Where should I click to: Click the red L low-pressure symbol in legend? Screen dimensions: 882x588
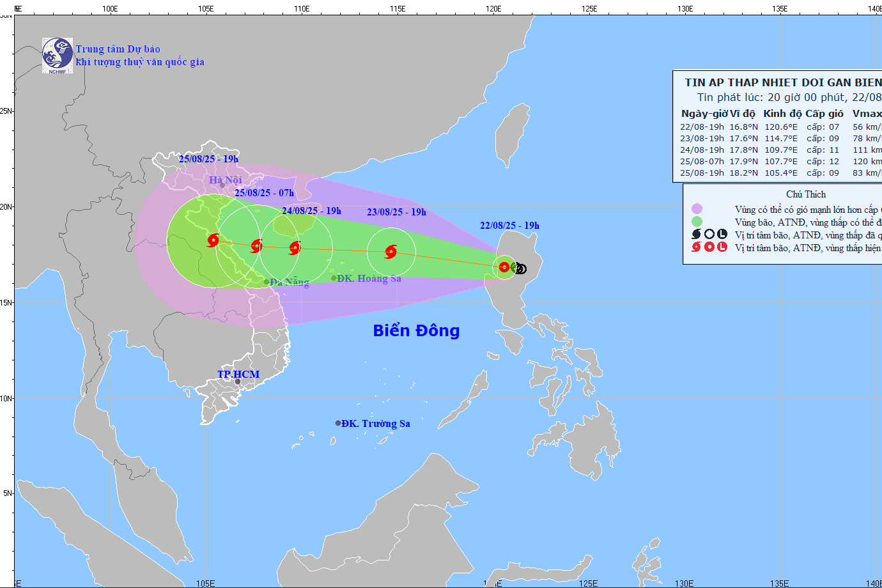tap(722, 247)
